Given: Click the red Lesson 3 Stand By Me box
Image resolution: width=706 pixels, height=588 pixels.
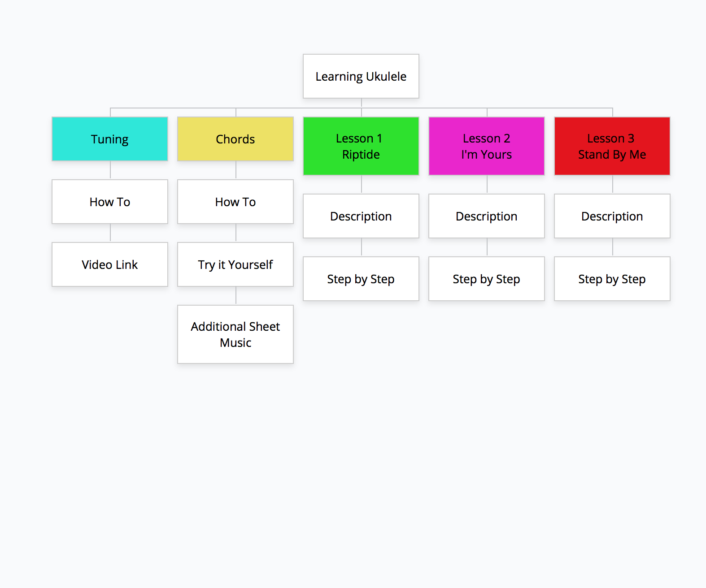Looking at the screenshot, I should click(612, 146).
